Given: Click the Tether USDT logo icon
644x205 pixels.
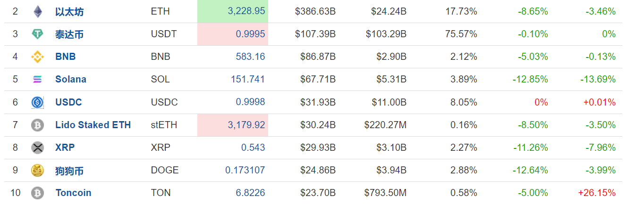Looking at the screenshot, I should click(37, 34).
